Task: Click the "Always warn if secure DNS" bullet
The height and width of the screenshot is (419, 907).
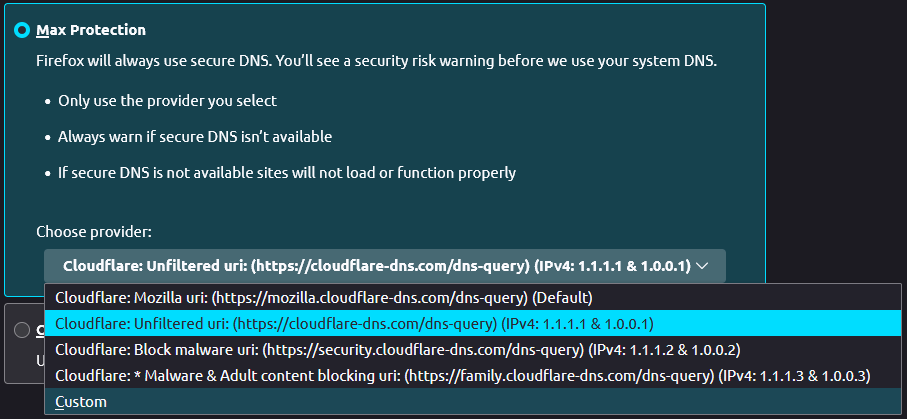Action: click(x=195, y=137)
